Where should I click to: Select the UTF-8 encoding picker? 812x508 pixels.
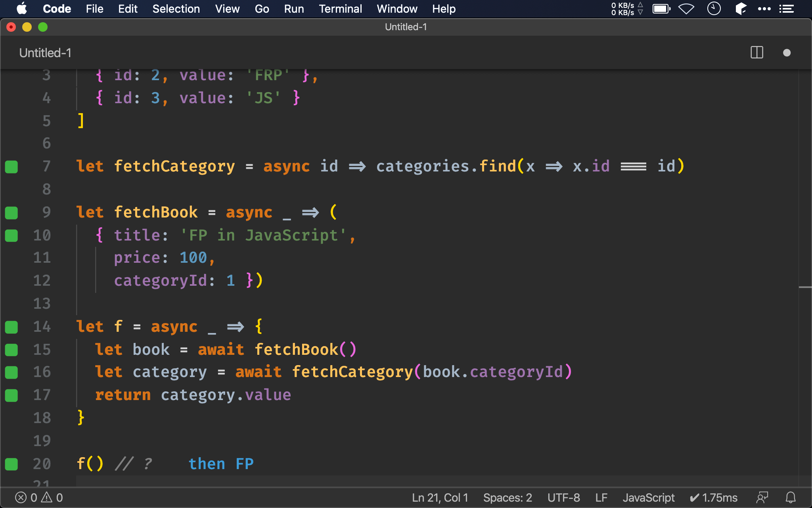(x=563, y=497)
